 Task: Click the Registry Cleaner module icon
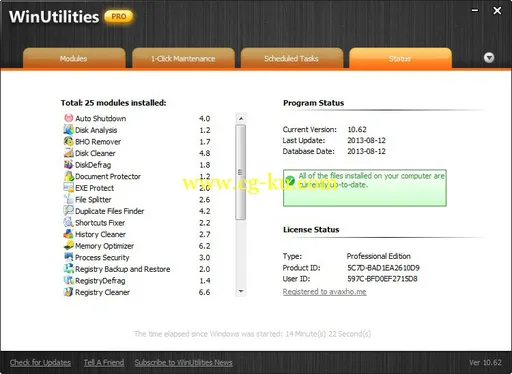tap(69, 292)
